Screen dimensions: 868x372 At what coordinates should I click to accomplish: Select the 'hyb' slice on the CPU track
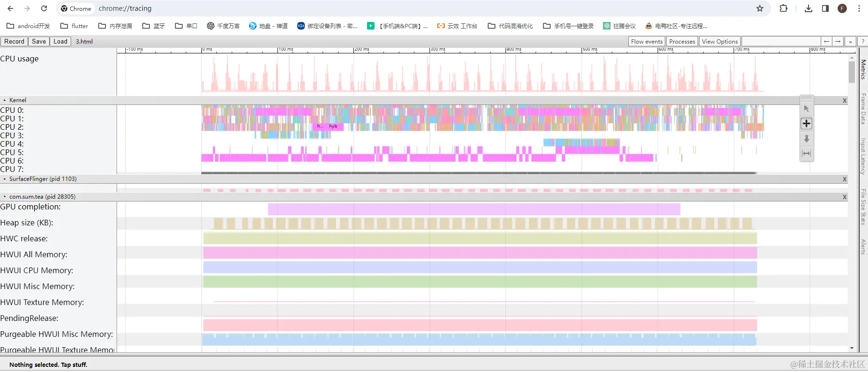coord(334,126)
